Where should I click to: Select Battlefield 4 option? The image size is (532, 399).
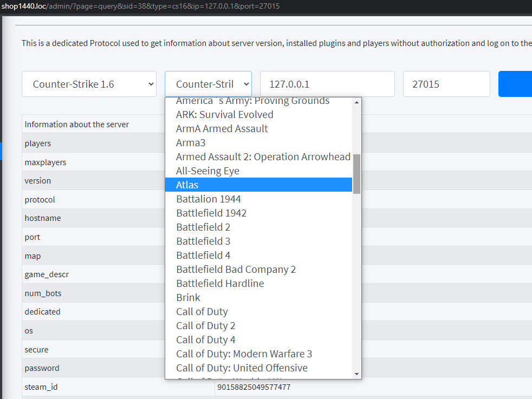pos(203,256)
